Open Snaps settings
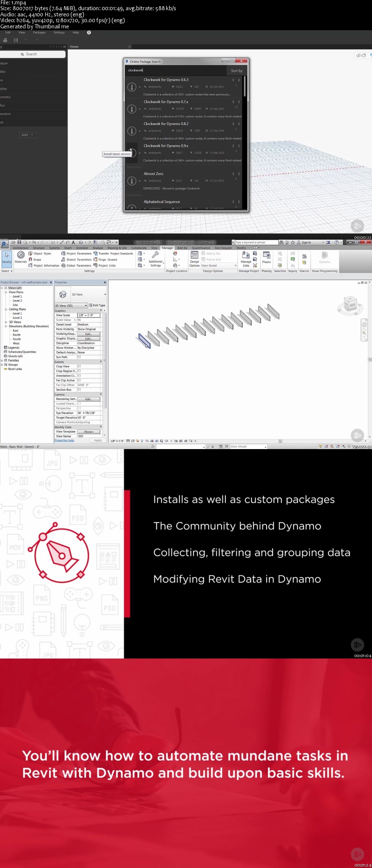Image resolution: width=372 pixels, height=868 pixels. pos(35,259)
